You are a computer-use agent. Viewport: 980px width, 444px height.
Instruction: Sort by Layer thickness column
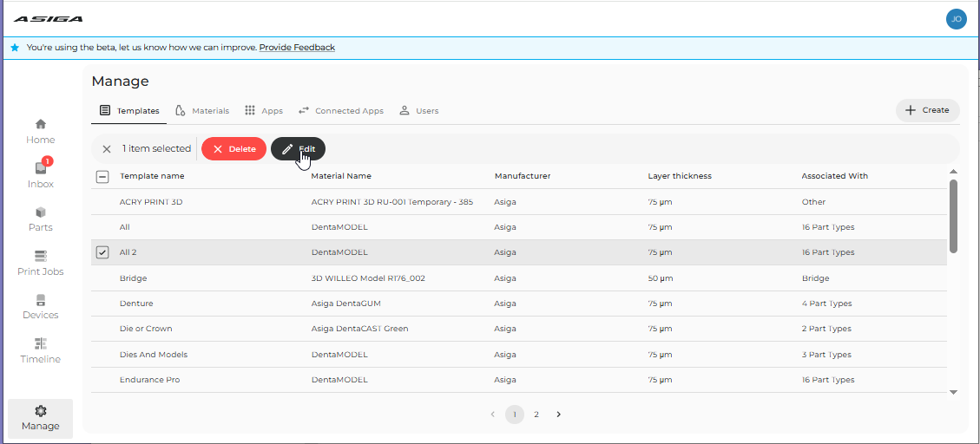coord(680,176)
